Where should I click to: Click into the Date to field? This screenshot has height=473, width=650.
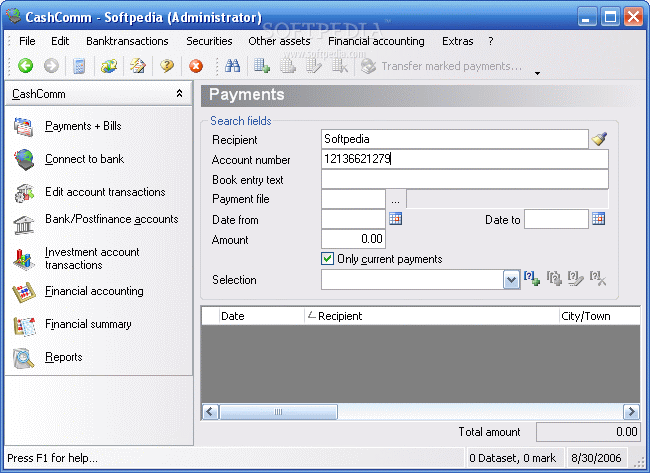[556, 219]
